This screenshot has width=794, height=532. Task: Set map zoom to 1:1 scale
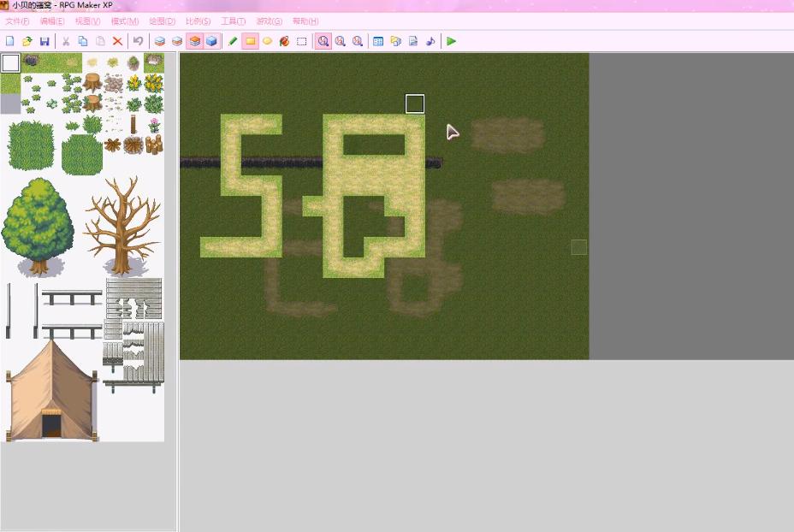(x=323, y=41)
